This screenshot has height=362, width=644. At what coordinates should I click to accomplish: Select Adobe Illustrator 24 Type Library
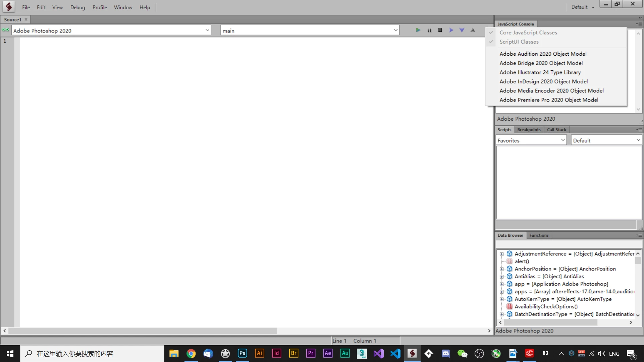point(540,72)
